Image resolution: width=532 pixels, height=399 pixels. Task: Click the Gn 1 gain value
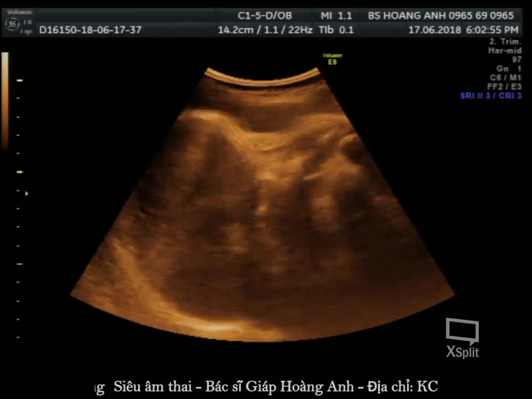click(509, 69)
